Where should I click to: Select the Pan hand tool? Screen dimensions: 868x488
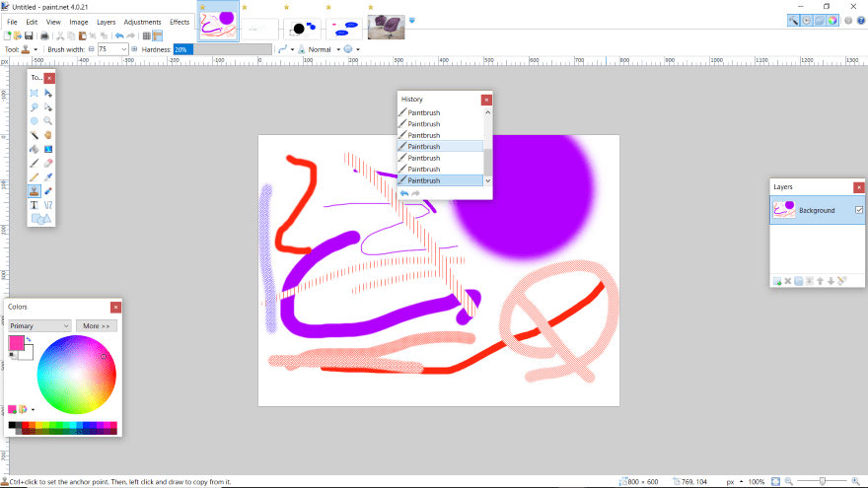[47, 134]
